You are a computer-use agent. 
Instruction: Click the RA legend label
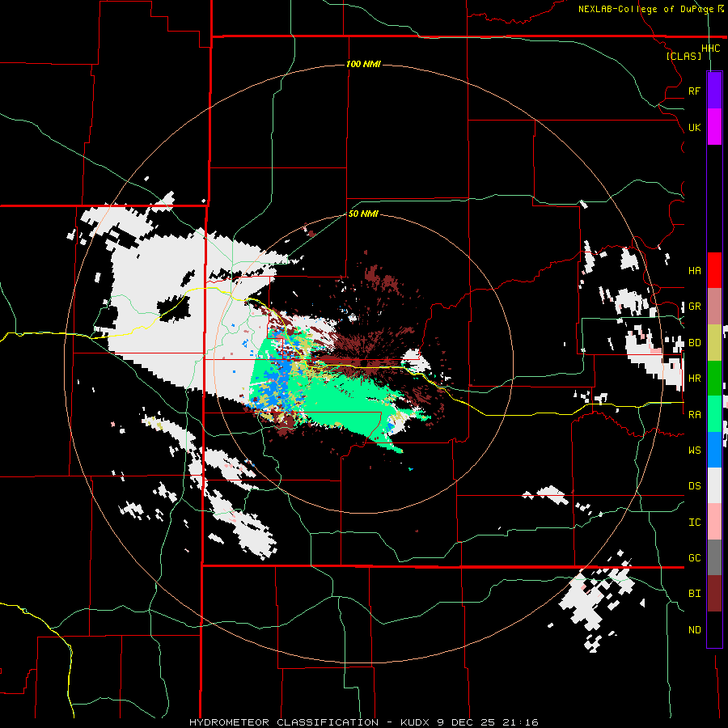pyautogui.click(x=694, y=415)
